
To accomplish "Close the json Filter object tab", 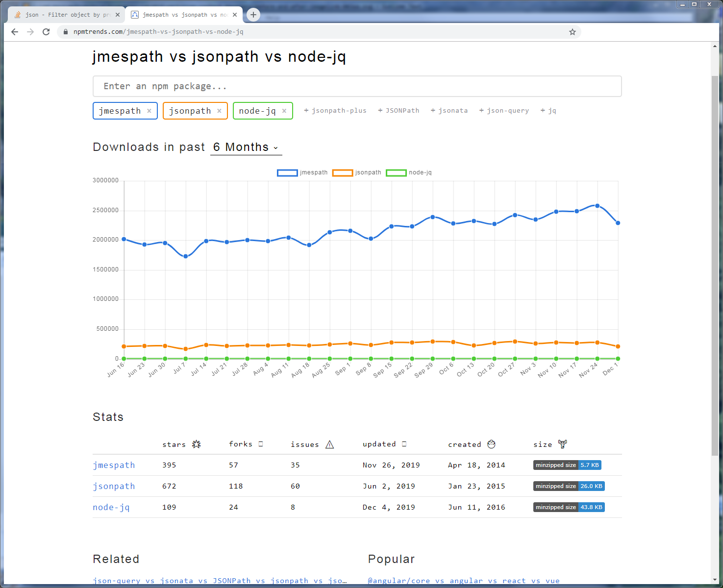I will point(118,15).
